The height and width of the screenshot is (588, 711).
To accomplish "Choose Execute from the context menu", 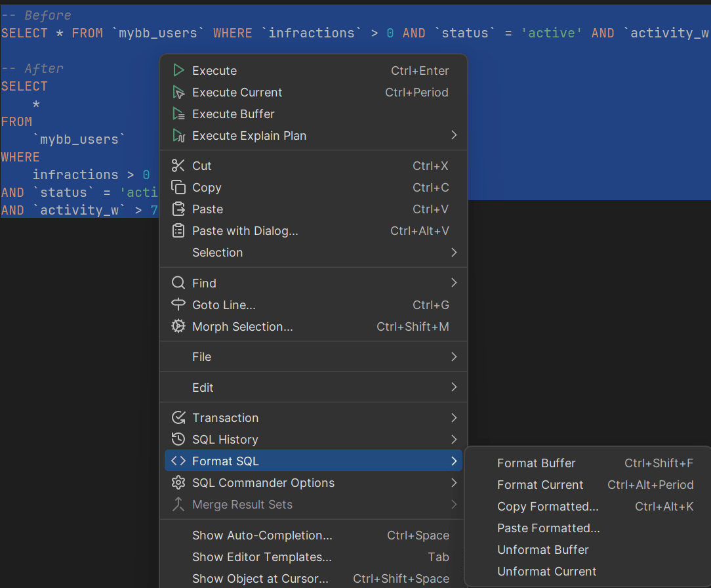I will pos(314,70).
